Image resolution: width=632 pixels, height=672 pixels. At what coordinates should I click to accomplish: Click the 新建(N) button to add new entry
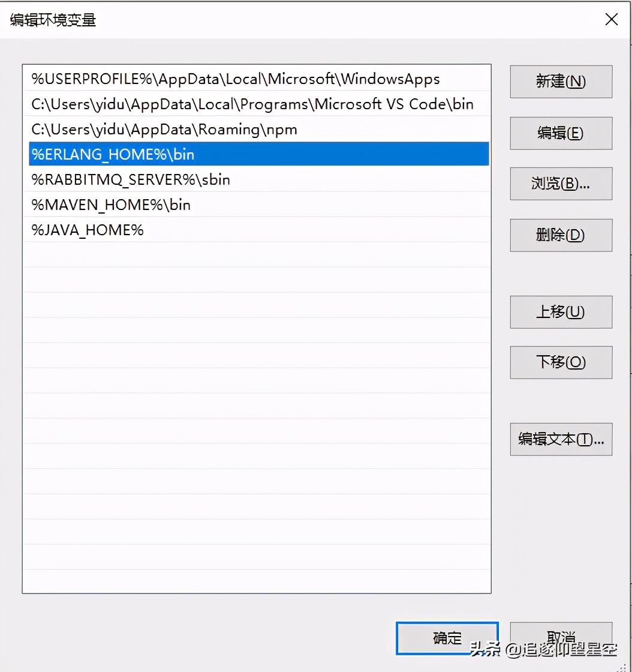(x=560, y=82)
